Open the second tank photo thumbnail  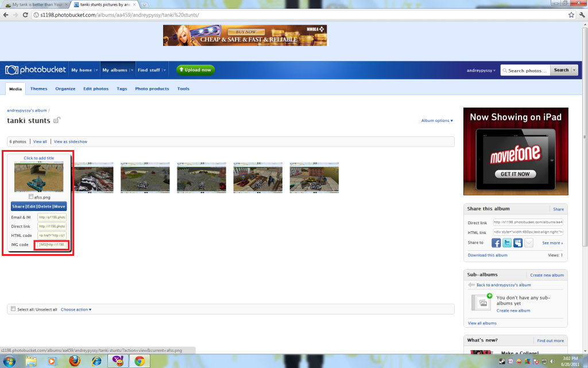[x=92, y=177]
